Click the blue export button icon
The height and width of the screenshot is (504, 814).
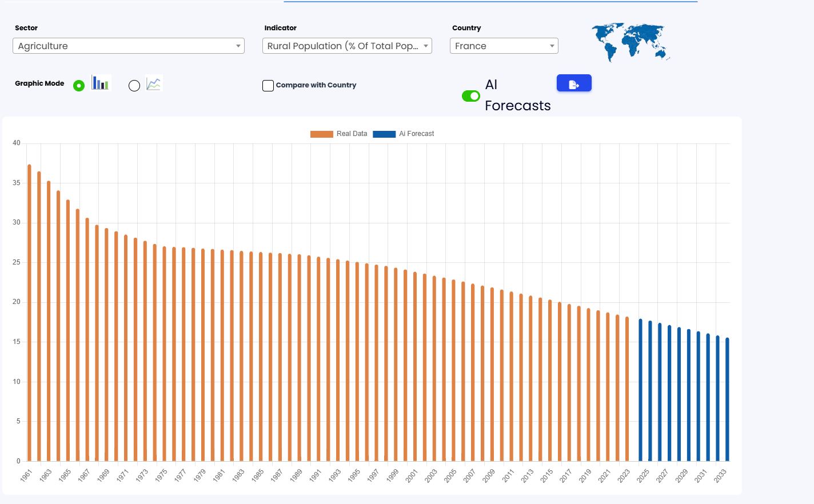[574, 84]
